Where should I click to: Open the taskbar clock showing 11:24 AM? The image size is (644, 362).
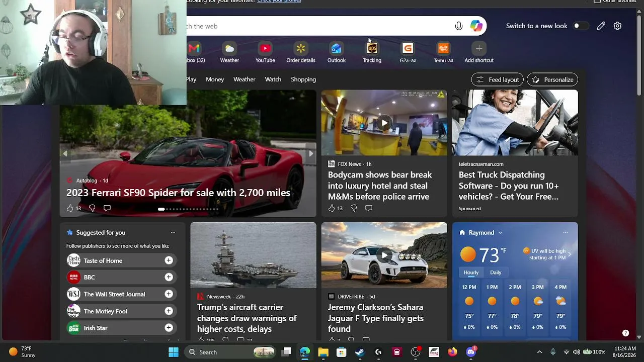click(625, 352)
